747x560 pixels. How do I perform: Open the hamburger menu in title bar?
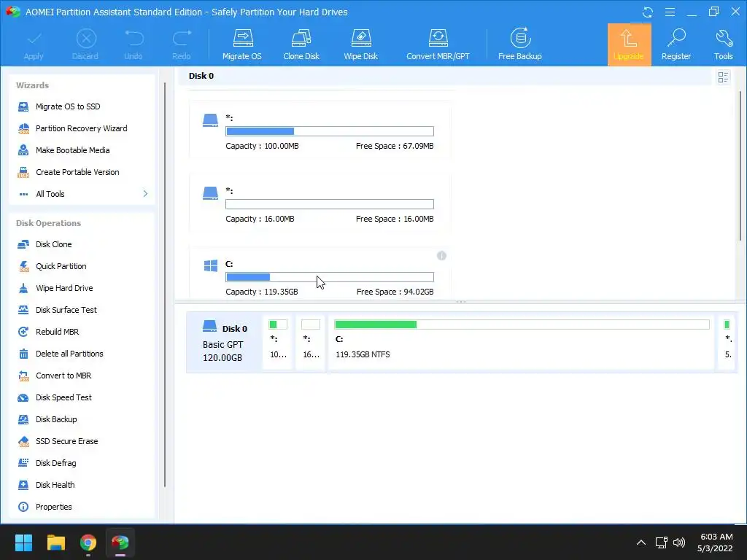point(670,12)
